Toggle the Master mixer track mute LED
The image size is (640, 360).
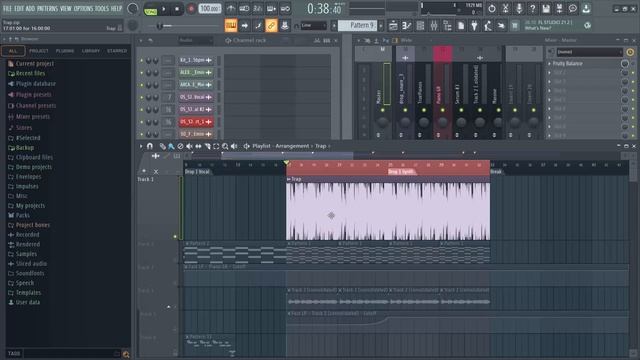click(x=382, y=110)
